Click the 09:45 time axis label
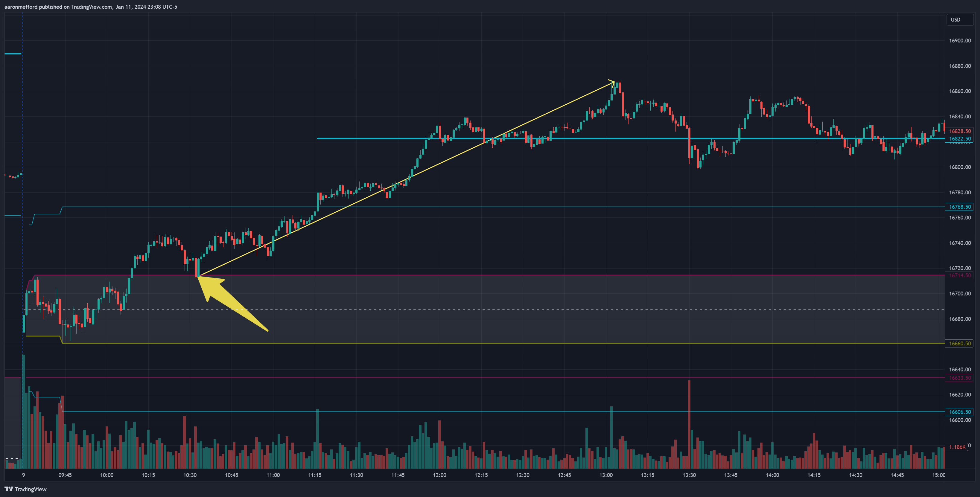Viewport: 980px width, 497px height. click(x=65, y=475)
